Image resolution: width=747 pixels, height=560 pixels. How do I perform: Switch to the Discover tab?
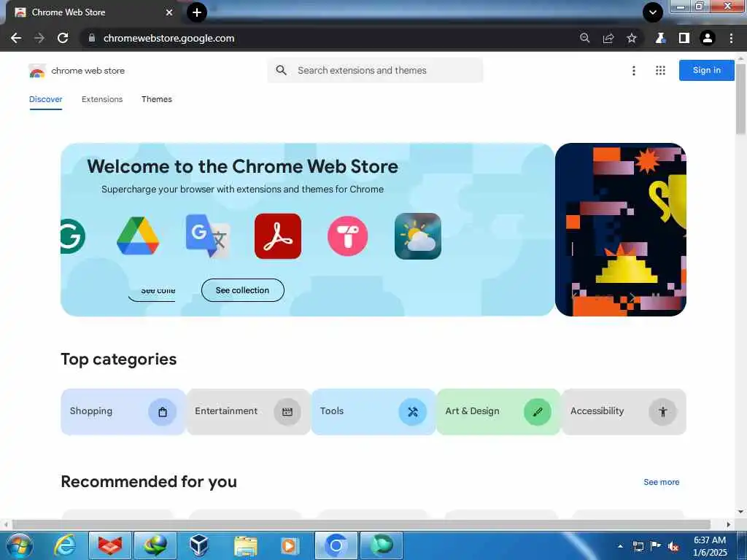pyautogui.click(x=46, y=99)
